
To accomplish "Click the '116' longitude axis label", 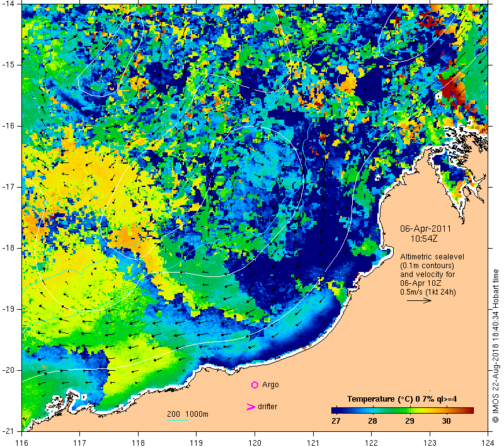I will [x=22, y=443].
